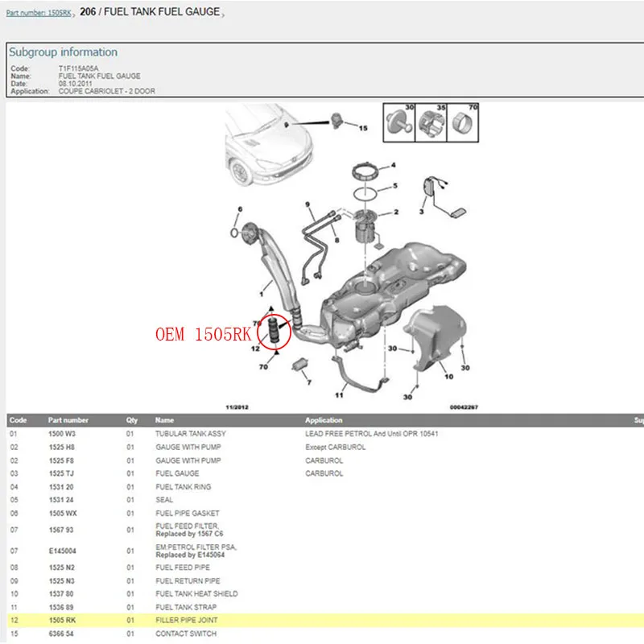The width and height of the screenshot is (644, 644).
Task: Click FUEL PIPE GASKET name cell
Action: (188, 514)
